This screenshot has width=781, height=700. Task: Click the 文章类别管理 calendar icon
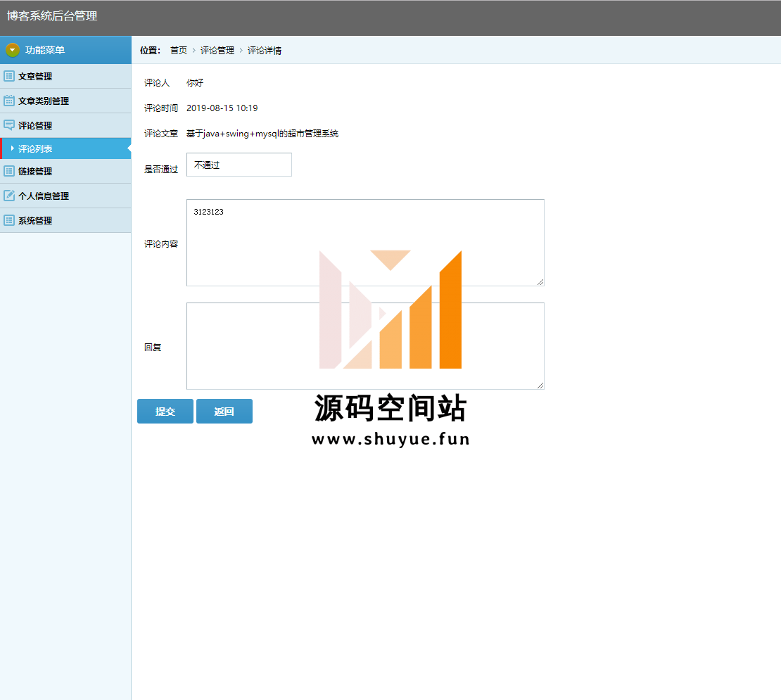tap(9, 101)
